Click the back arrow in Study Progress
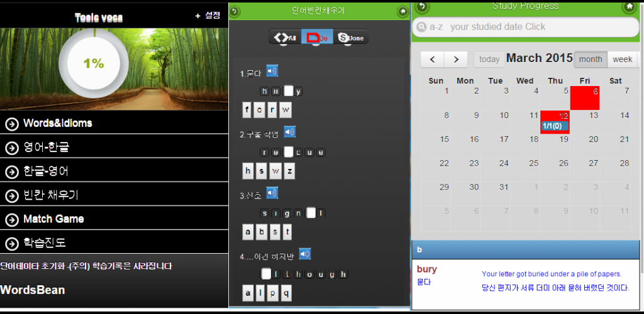This screenshot has width=644, height=314. point(423,6)
